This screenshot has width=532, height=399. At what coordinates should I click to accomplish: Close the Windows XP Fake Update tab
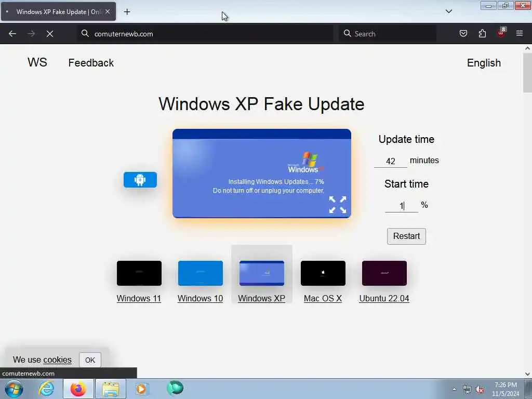click(x=108, y=11)
